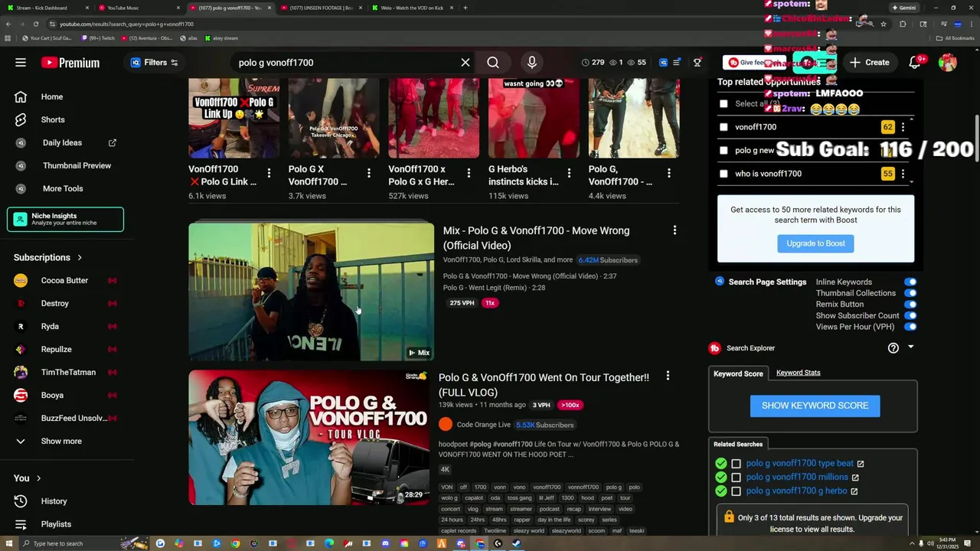980x551 pixels.
Task: Open more options for Polo G X VonOff1700 video
Action: pyautogui.click(x=369, y=174)
